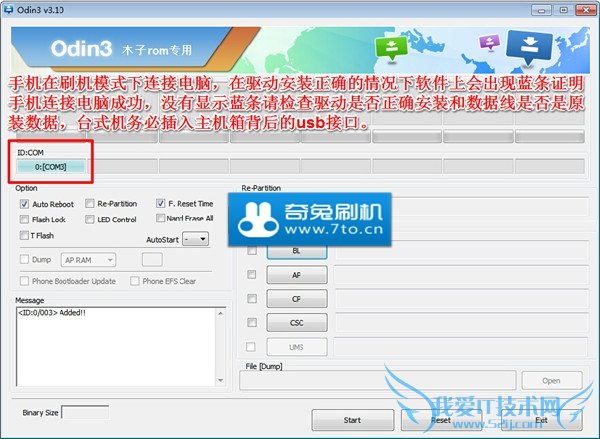Image resolution: width=600 pixels, height=439 pixels.
Task: Enable the T Flash checkbox
Action: tap(24, 235)
